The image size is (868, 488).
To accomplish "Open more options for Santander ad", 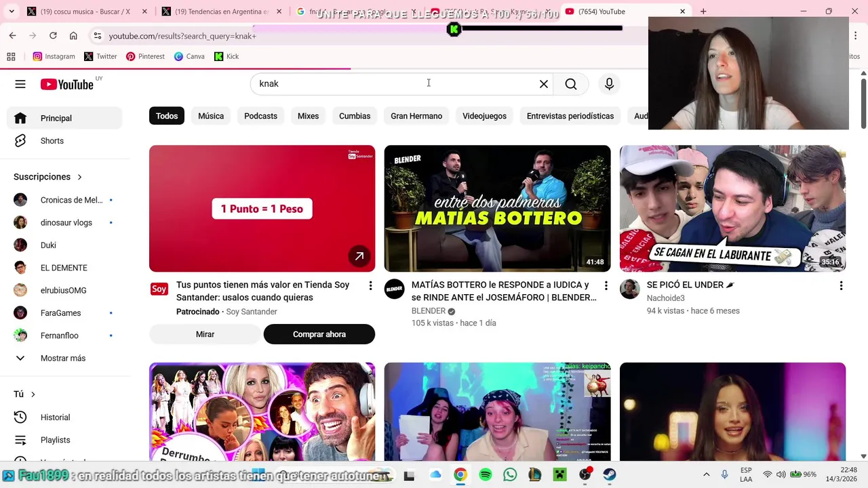I will [x=370, y=286].
